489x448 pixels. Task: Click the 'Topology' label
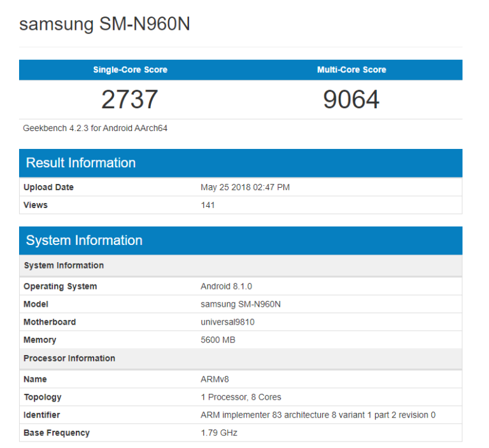43,397
